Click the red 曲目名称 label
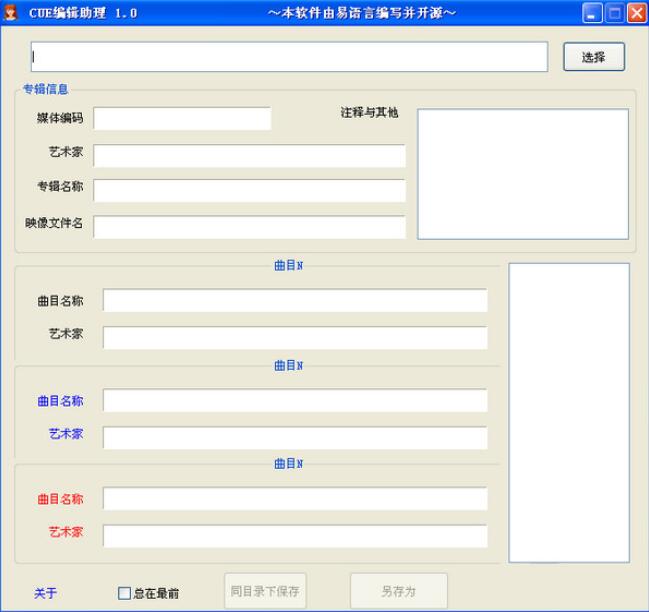Viewport: 649px width, 612px height. click(x=60, y=499)
